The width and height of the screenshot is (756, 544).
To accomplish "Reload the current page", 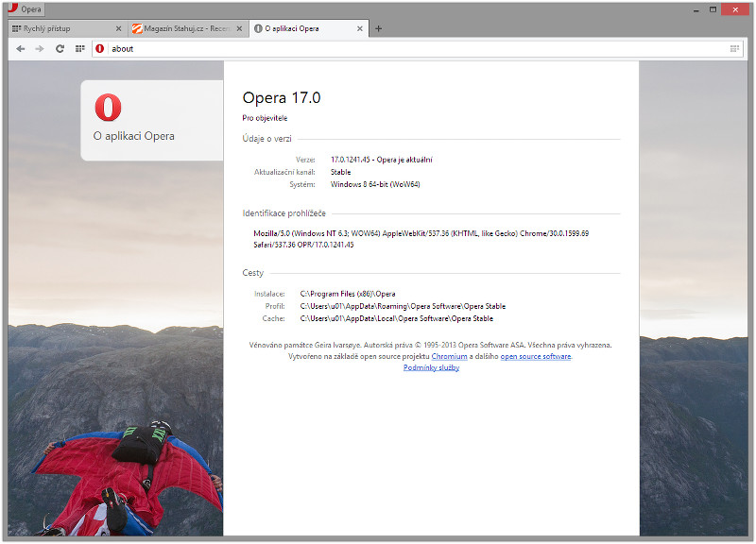I will (x=60, y=49).
